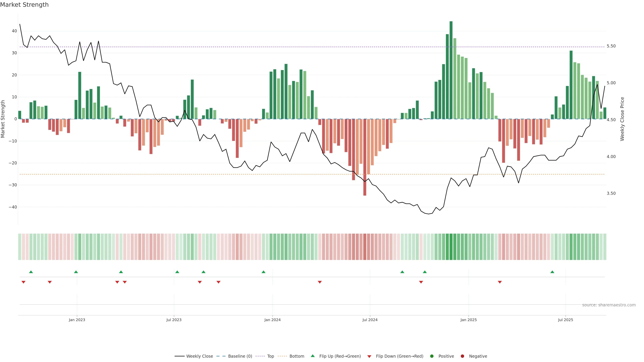Click the green Positive circle in legend
The height and width of the screenshot is (362, 644).
pyautogui.click(x=432, y=356)
